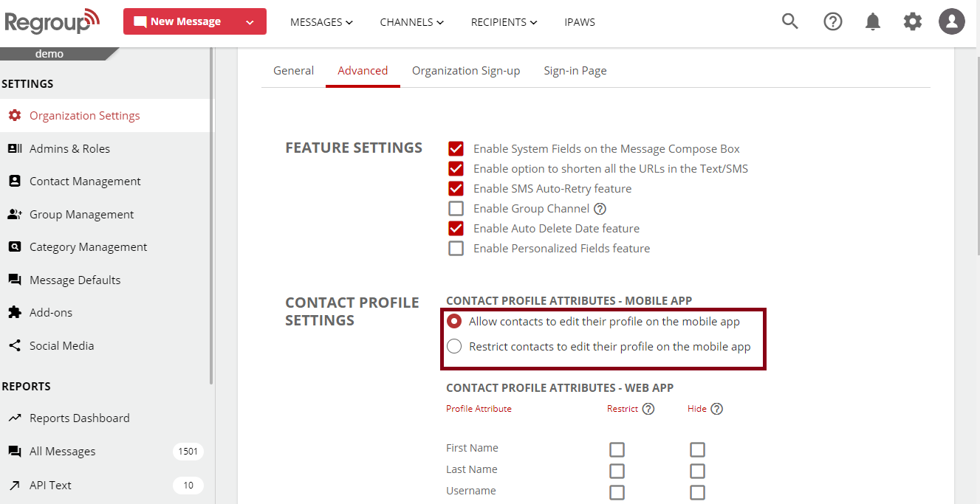Go to the IPAWS page
980x504 pixels.
[579, 22]
